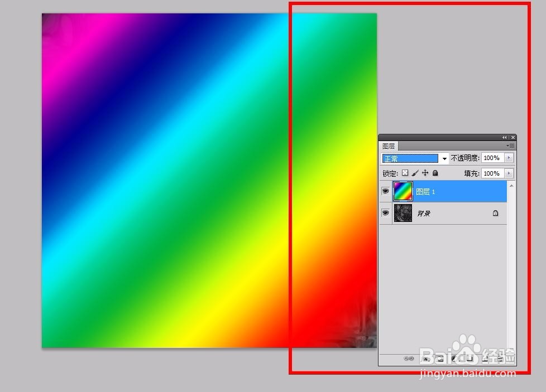This screenshot has width=546, height=392.
Task: Hide 图层 1 with its eye icon
Action: click(x=385, y=191)
